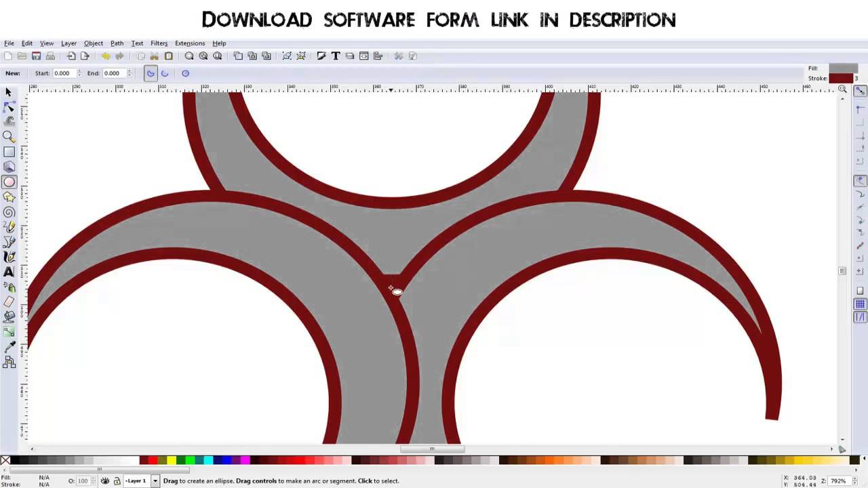Enable snapping via the top snap bar button
The width and height of the screenshot is (868, 488).
pos(860,91)
